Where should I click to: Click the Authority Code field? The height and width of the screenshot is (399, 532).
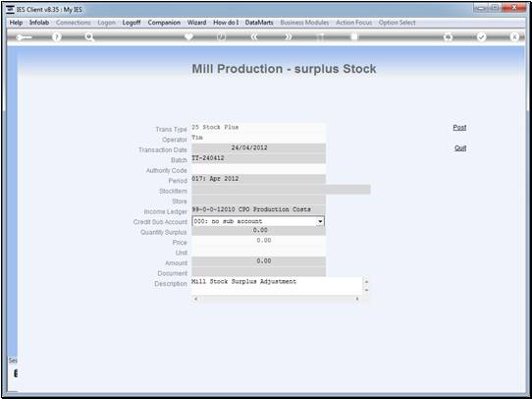coord(258,169)
